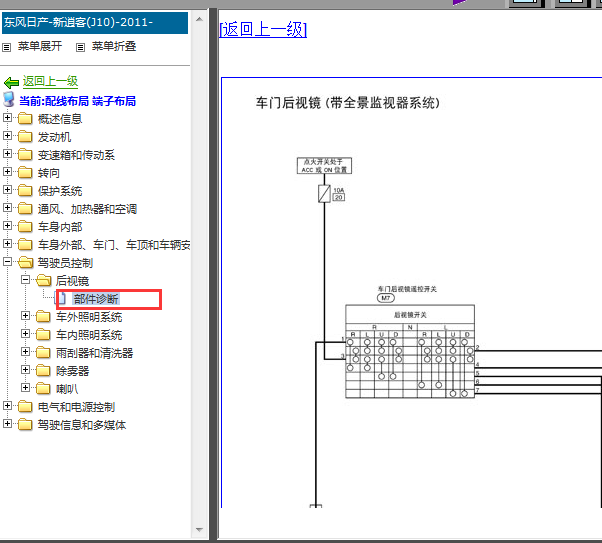Click the folder icon for 车身内部

tap(25, 226)
